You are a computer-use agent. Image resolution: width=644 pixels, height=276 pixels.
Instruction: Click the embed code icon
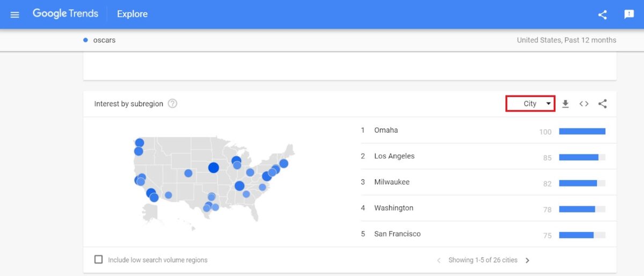(x=584, y=104)
